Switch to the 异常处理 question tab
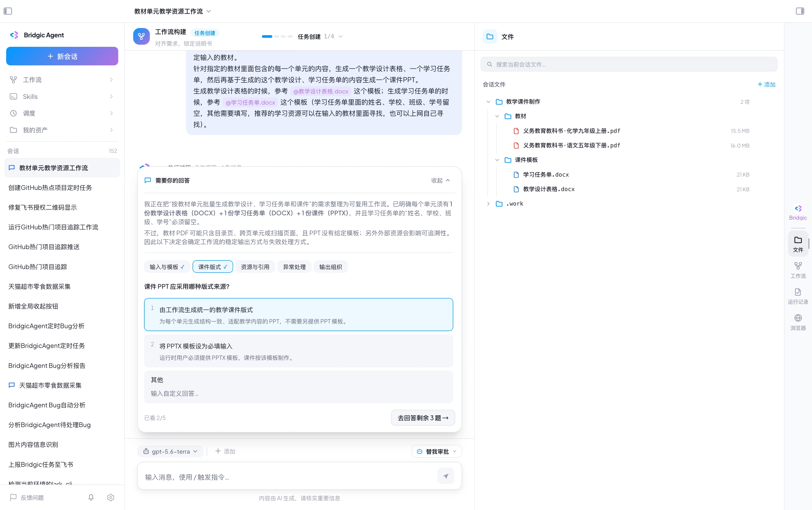 (294, 267)
